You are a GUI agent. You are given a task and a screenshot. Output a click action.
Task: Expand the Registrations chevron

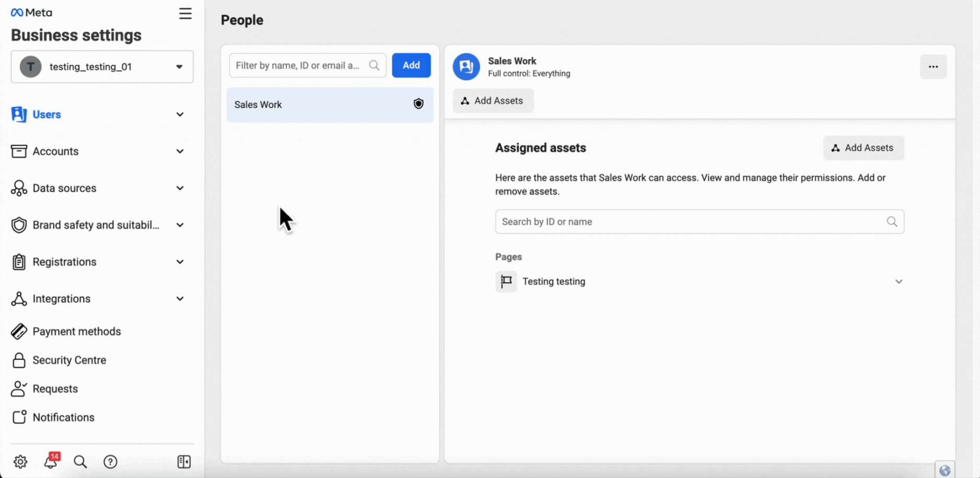point(180,262)
